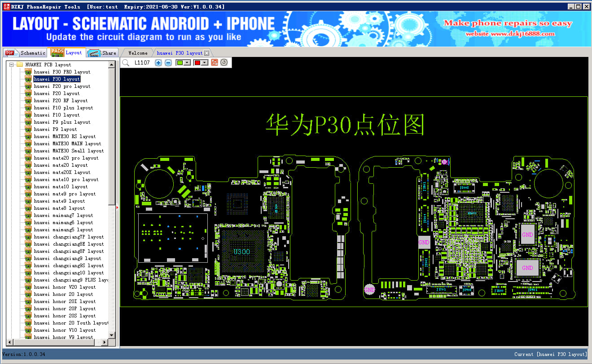Image resolution: width=592 pixels, height=364 pixels.
Task: Click the board icon beside huawei P20 pro layout
Action: point(28,86)
